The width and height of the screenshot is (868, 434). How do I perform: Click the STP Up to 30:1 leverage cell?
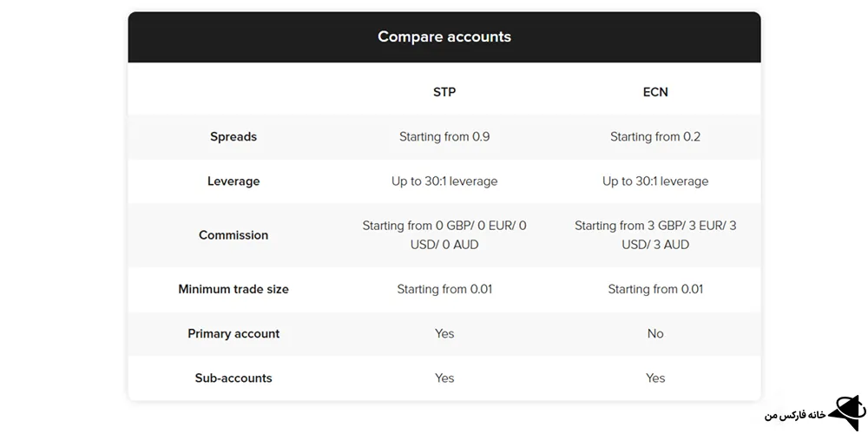click(444, 181)
